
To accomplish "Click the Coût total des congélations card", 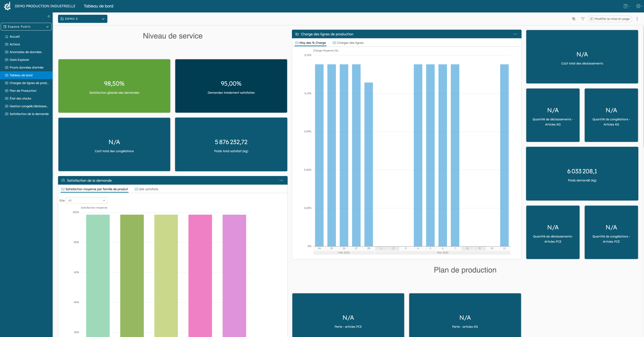I will coord(114,144).
